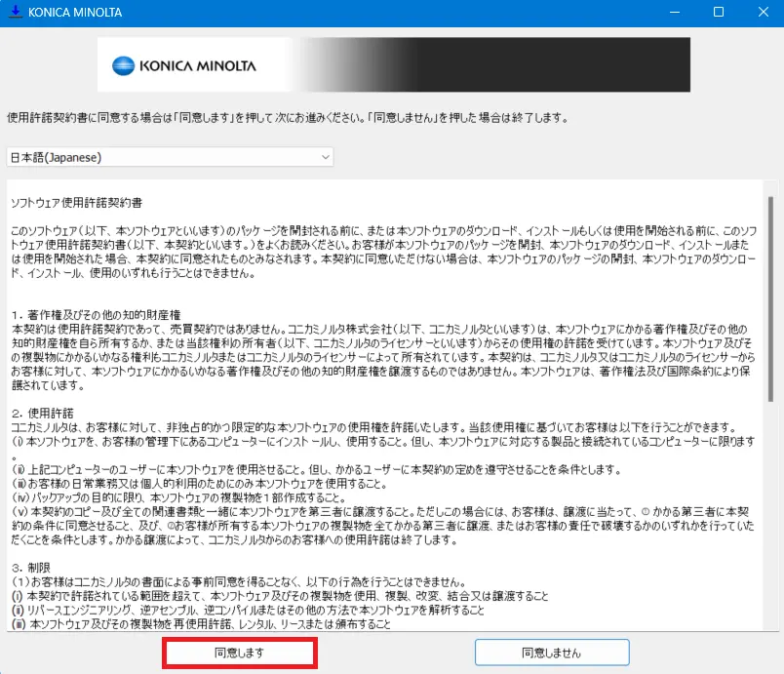Click the 同意しません decline button

pyautogui.click(x=551, y=653)
